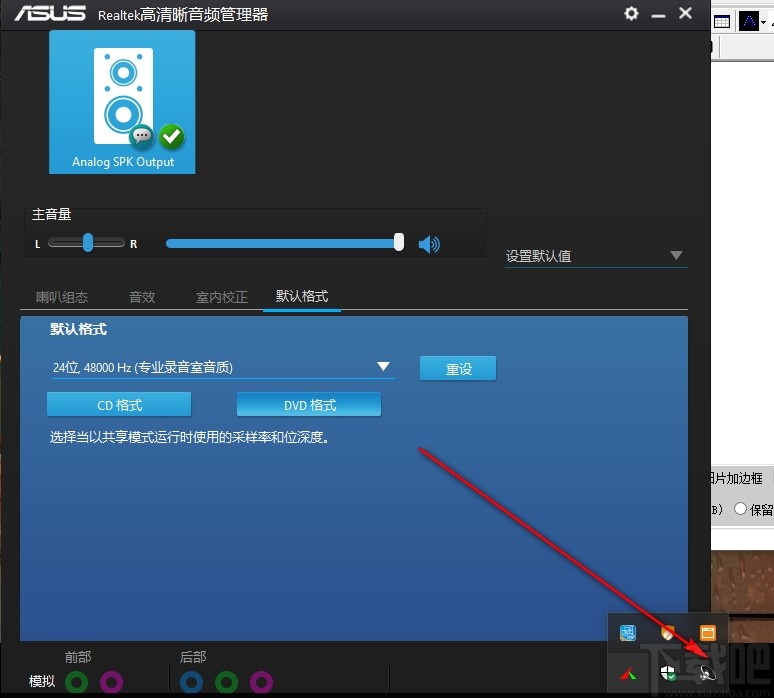Viewport: 774px width, 698px height.
Task: Click the rear pink audio jack
Action: point(262,683)
